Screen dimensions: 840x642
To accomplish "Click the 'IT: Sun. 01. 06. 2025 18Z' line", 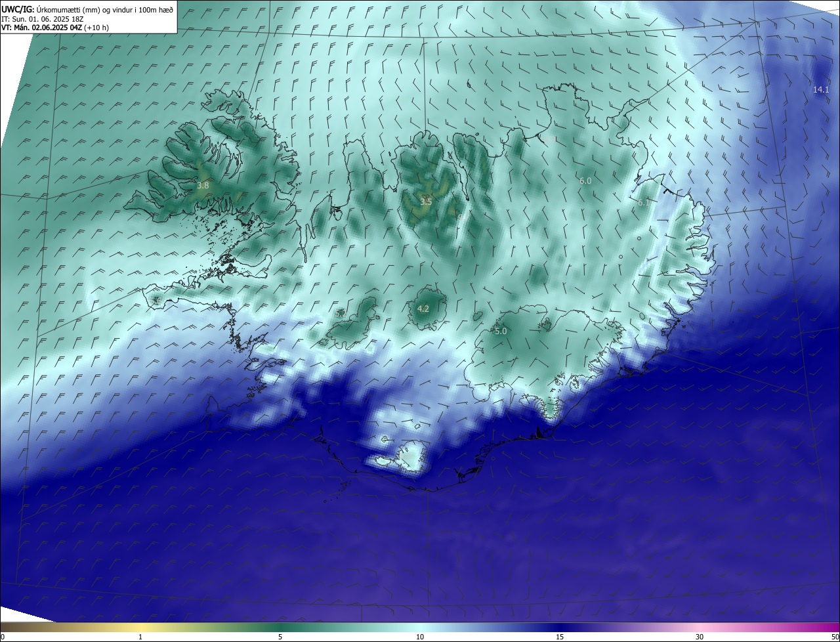I will click(x=43, y=19).
